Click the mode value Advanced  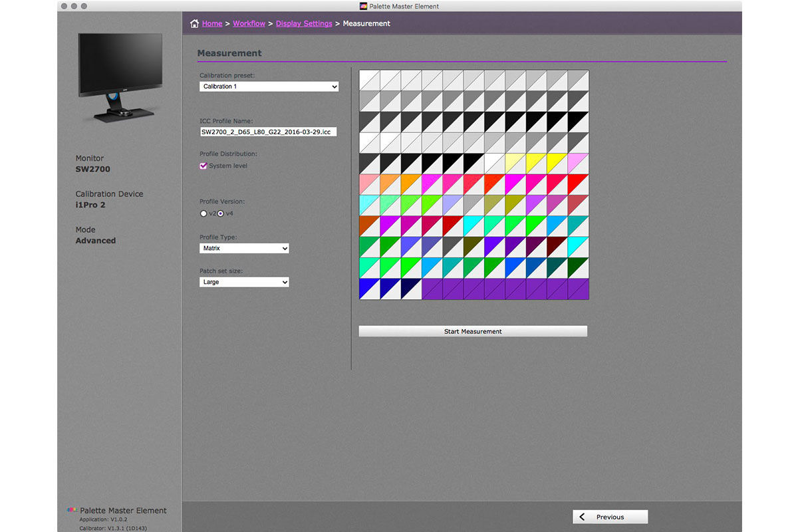(96, 241)
